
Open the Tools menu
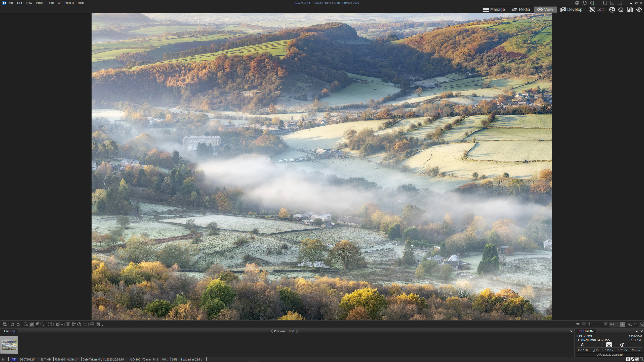[x=51, y=3]
